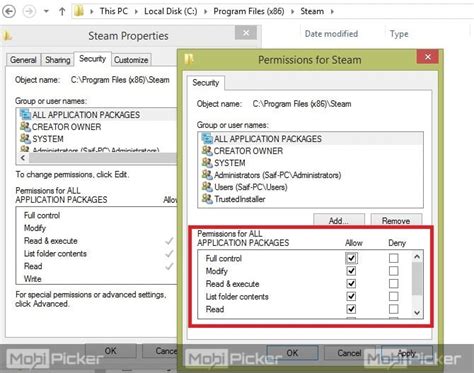Click permissions list scroll down arrow
The height and width of the screenshot is (373, 474).
[x=417, y=312]
